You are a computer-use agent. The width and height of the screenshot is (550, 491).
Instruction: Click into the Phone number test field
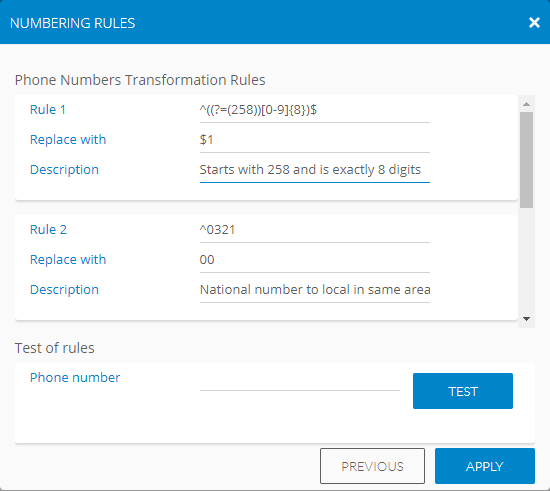[300, 380]
